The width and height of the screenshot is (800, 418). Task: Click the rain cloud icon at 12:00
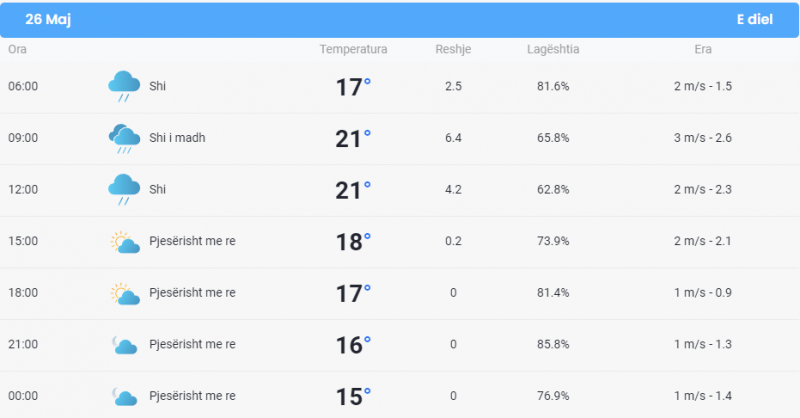point(124,189)
